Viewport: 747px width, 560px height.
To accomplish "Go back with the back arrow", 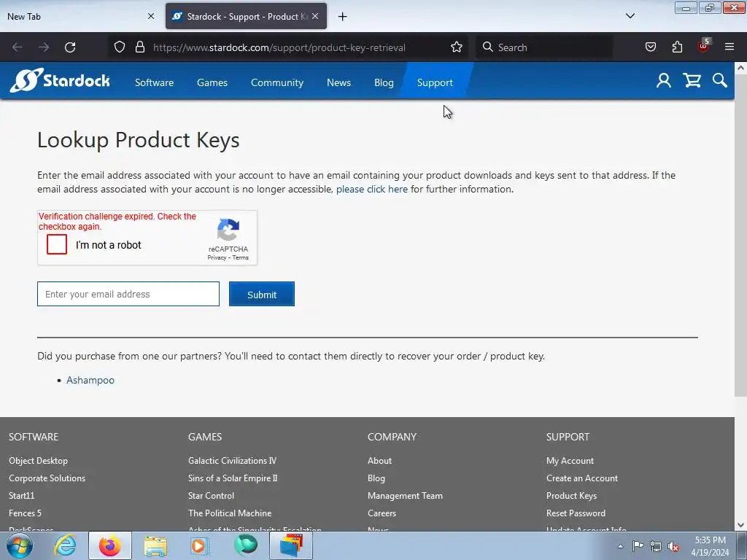I will (x=18, y=47).
